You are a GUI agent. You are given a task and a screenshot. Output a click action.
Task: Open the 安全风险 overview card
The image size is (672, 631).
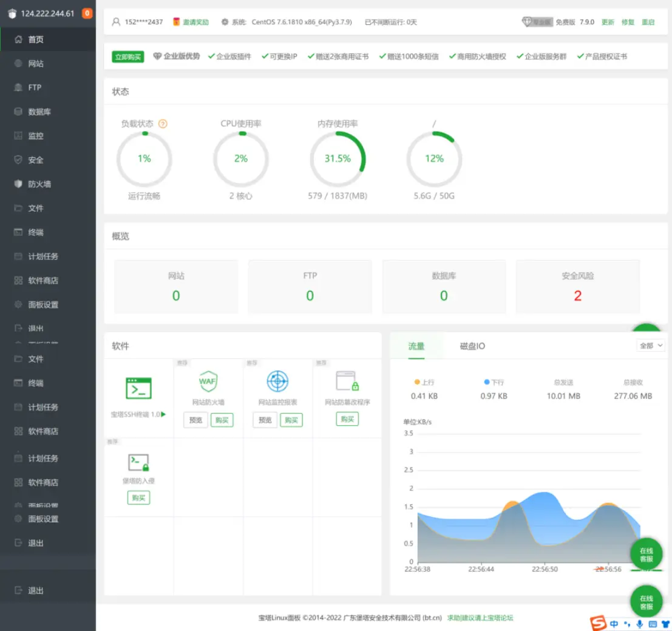coord(577,287)
